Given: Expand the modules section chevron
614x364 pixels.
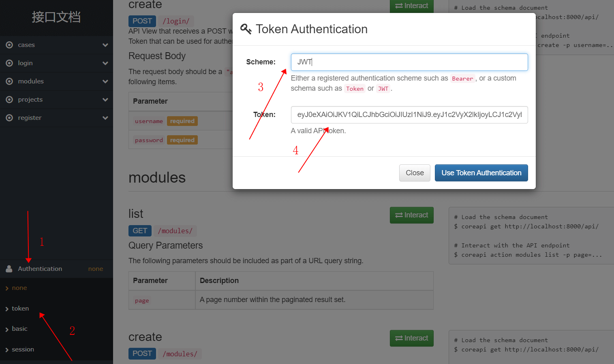Looking at the screenshot, I should click(x=105, y=81).
